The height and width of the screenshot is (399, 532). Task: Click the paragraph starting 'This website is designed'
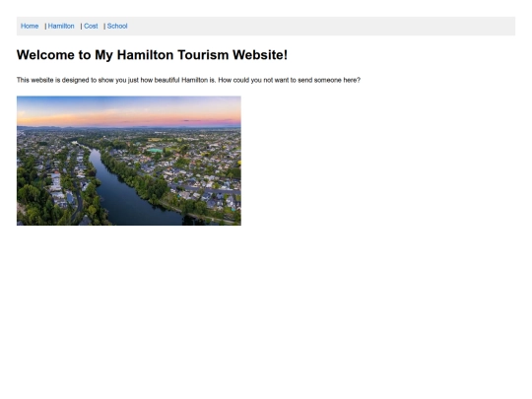point(188,80)
